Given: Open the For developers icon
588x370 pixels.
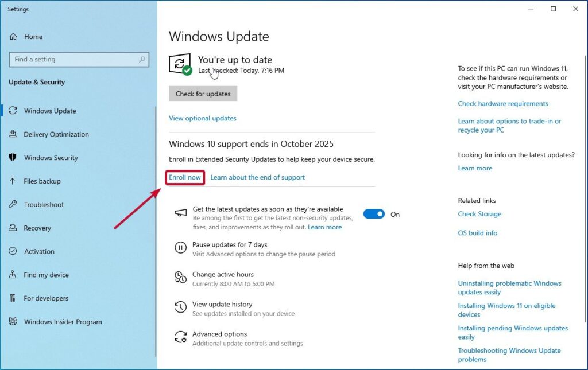Looking at the screenshot, I should pyautogui.click(x=13, y=298).
